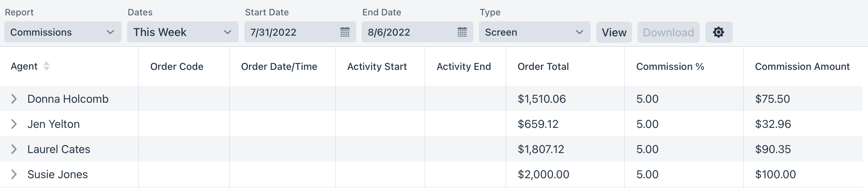Open the Dates This Week dropdown
The image size is (868, 188).
(183, 32)
